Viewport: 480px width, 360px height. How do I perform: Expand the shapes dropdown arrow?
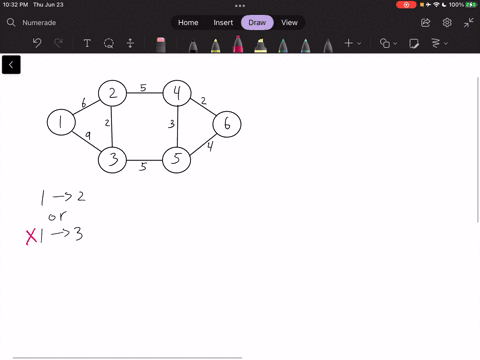coord(395,43)
